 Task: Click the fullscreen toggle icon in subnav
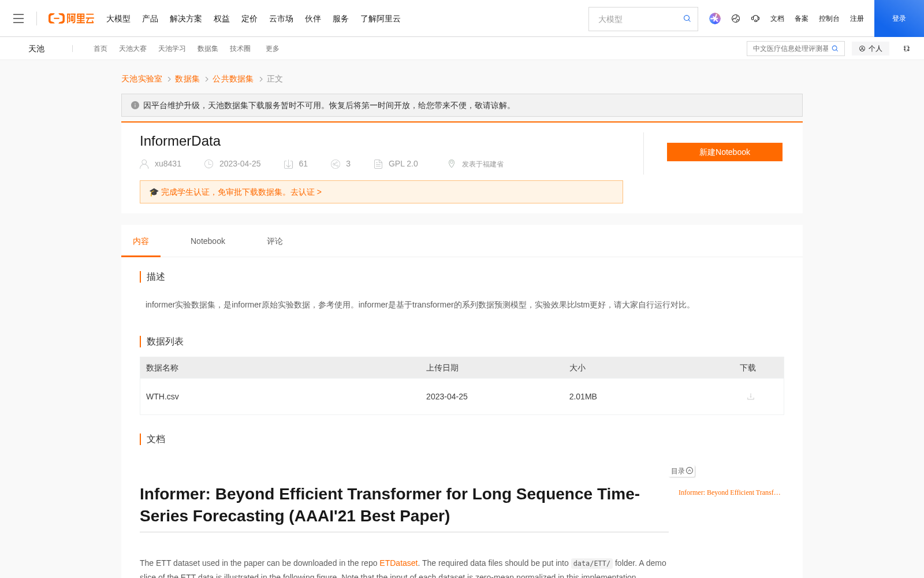(x=907, y=49)
